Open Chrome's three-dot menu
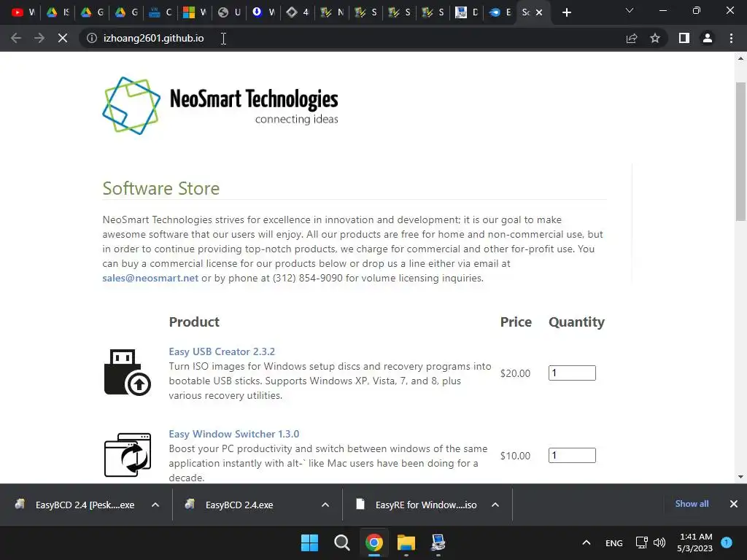 731,38
